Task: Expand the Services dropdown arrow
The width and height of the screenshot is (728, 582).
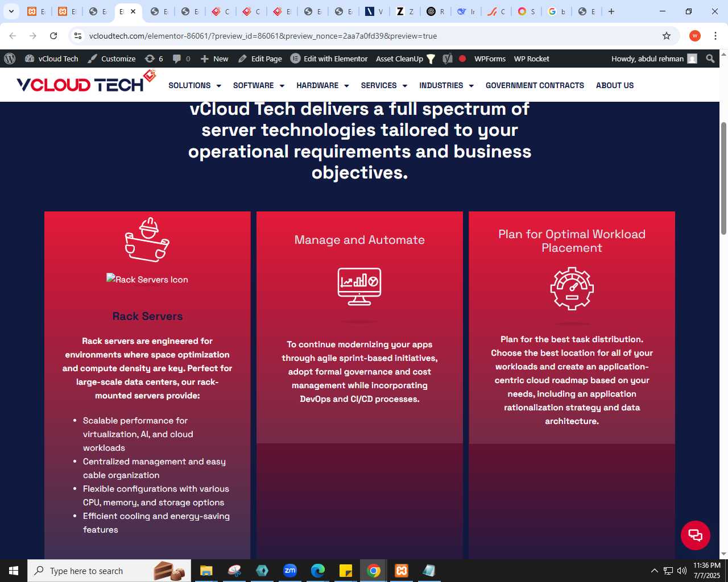Action: point(405,86)
